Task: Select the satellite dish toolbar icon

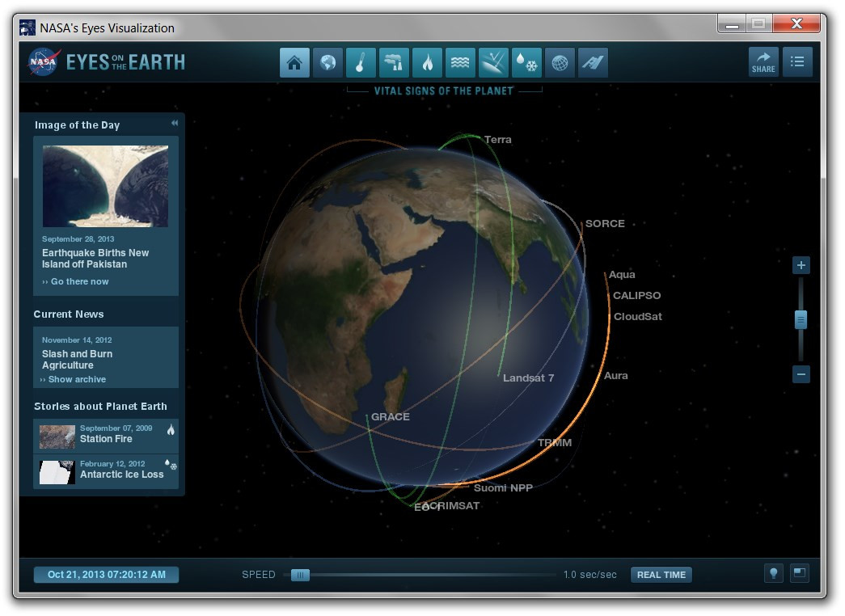Action: coord(493,62)
